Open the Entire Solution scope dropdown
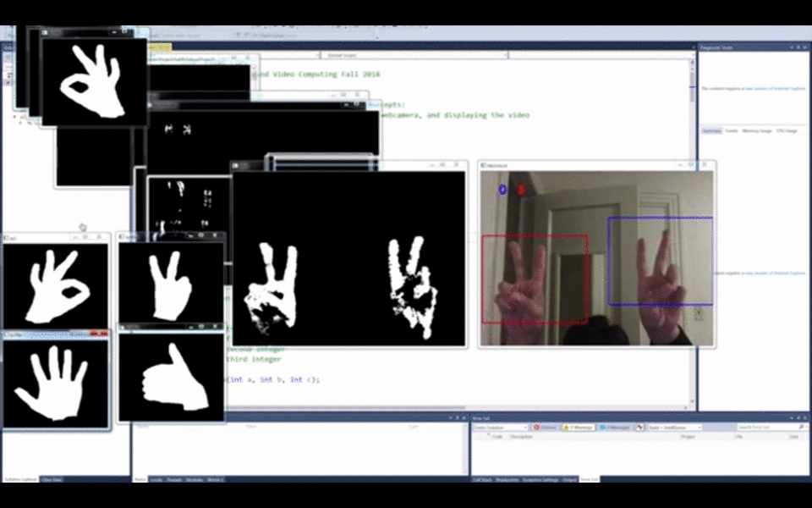The image size is (812, 508). 500,427
